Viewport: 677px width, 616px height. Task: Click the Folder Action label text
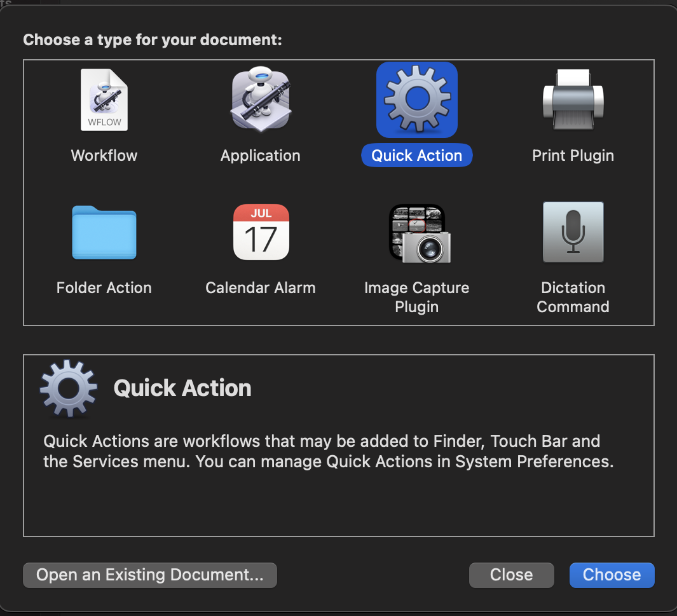point(104,287)
